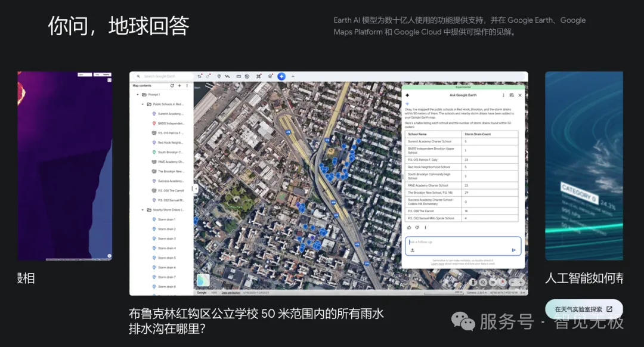Screen dimensions: 644x347
Task: Refresh the Map contents panel
Action: point(172,86)
